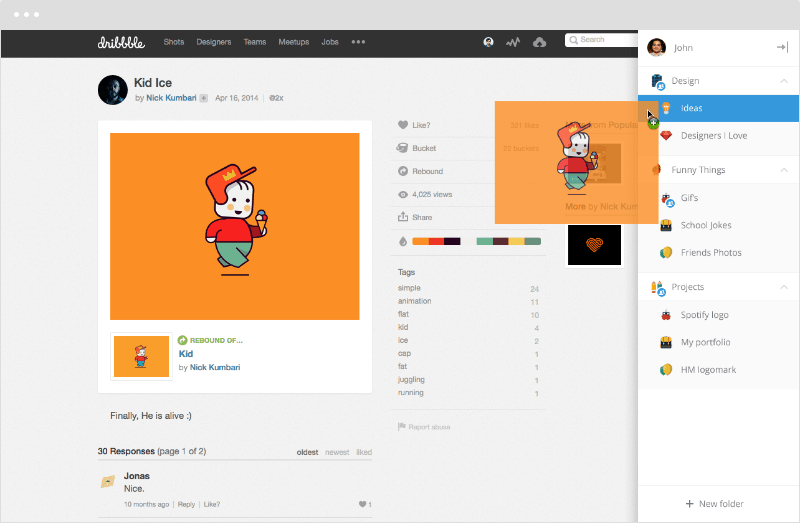Viewport: 800px width, 523px height.
Task: Click the Projects folder pencil icon
Action: [x=658, y=288]
